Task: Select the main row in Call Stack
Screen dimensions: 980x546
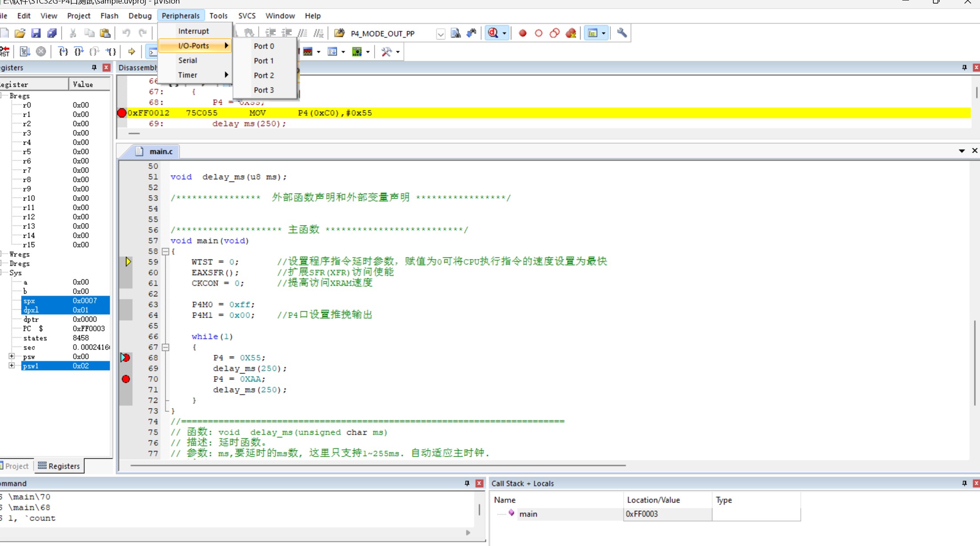Action: (647, 514)
